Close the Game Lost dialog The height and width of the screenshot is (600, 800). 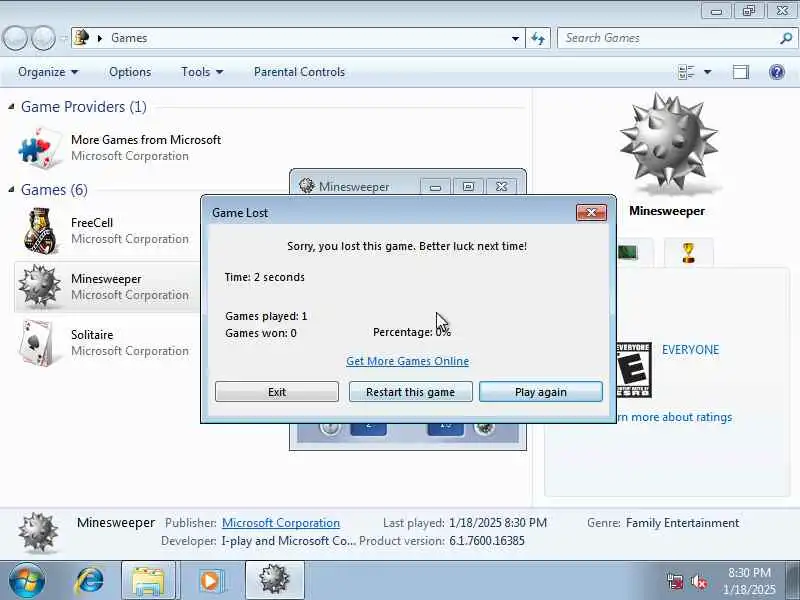591,212
